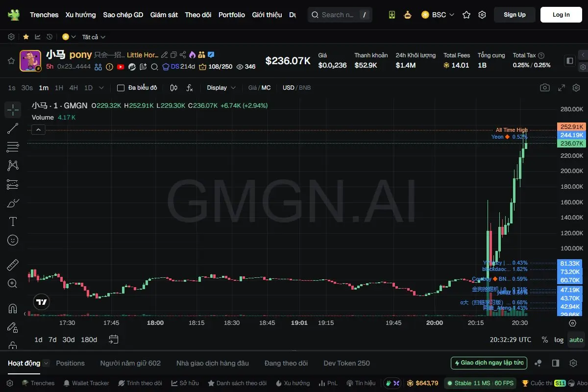Screen dimensions: 588x392
Task: Click the warning alert icon in token row
Action: tap(109, 67)
